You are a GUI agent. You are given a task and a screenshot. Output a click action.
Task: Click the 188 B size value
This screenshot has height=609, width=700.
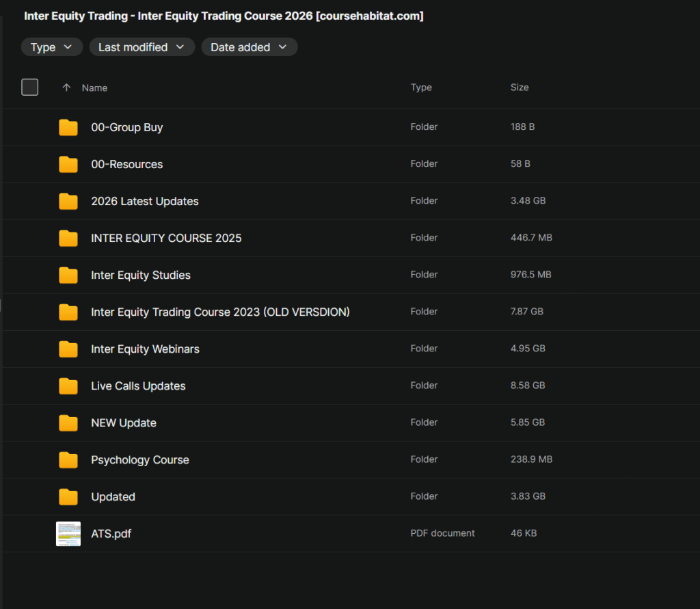[522, 127]
